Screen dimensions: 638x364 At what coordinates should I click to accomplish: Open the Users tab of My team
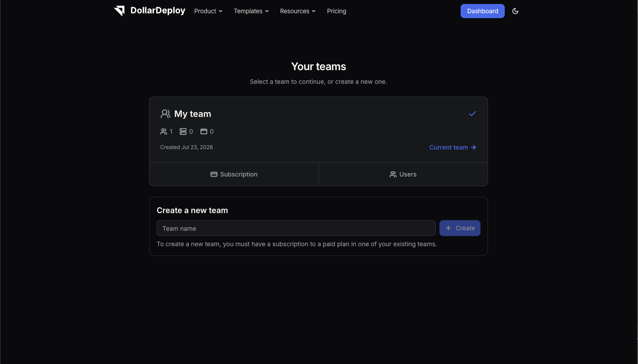point(403,174)
